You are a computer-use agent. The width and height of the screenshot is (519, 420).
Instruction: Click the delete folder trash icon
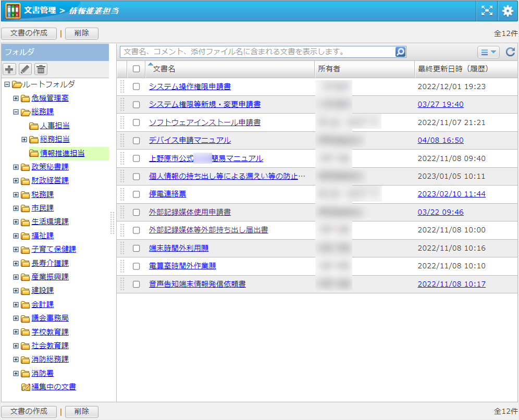coord(41,69)
